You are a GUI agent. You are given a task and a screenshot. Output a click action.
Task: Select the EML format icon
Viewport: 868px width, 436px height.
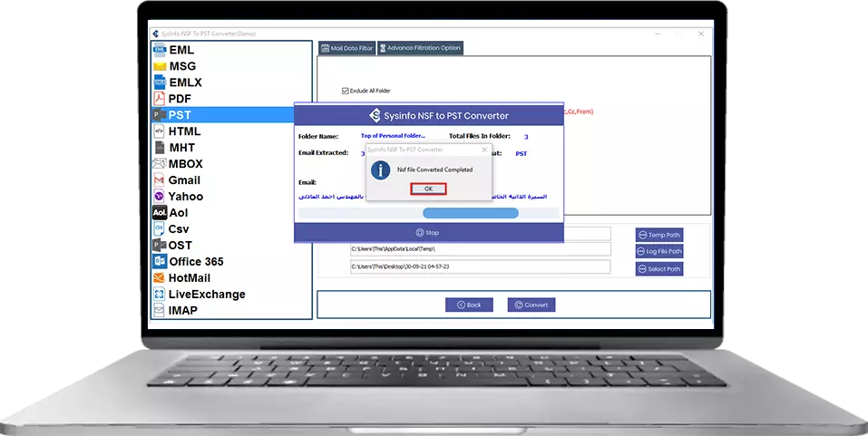160,50
